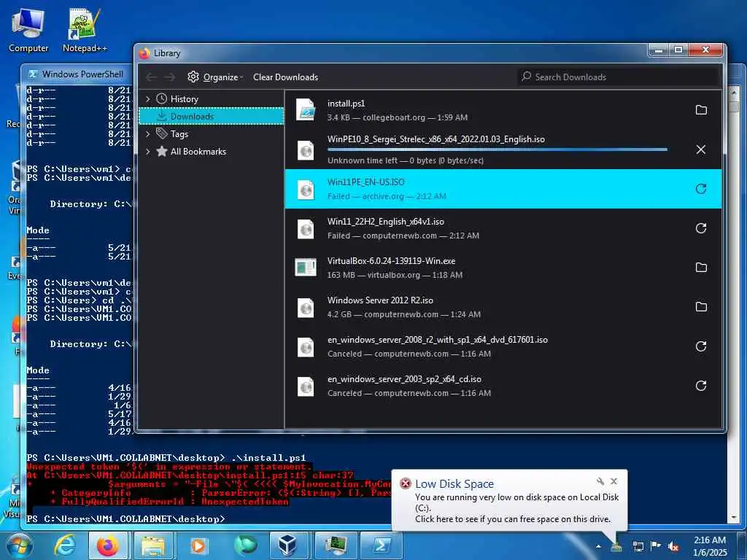This screenshot has width=747, height=560.
Task: Go back with the Library back arrow
Action: pos(152,77)
